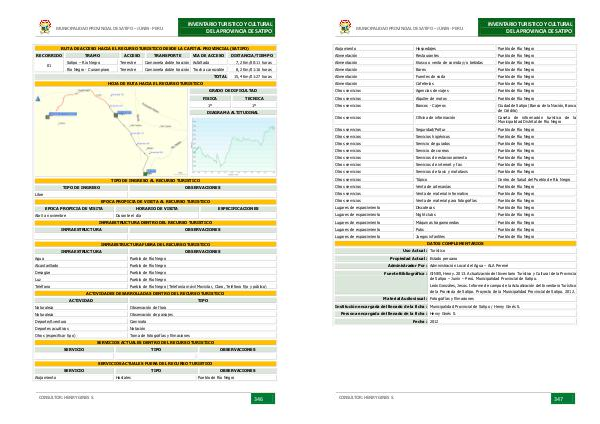Image resolution: width=600 pixels, height=424 pixels.
Task: Click 'CONSULTOR: HENRY GINES S.' footer on page 346
Action: [x=66, y=398]
